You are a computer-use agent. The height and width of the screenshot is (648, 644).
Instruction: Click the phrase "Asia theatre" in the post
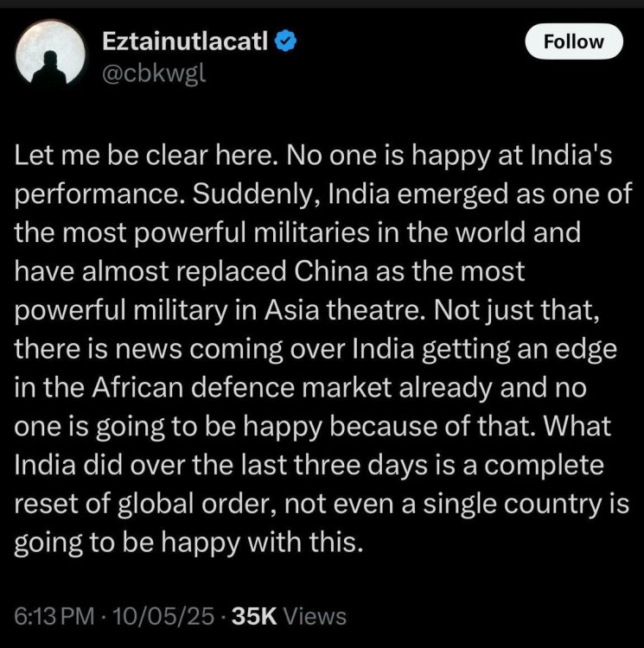click(x=341, y=310)
